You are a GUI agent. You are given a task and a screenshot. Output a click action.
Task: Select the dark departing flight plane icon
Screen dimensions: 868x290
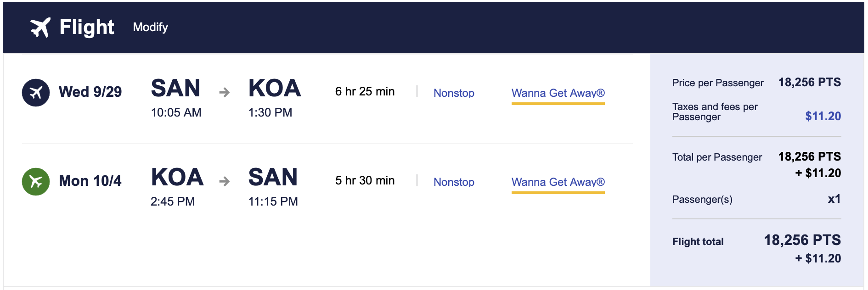(35, 92)
